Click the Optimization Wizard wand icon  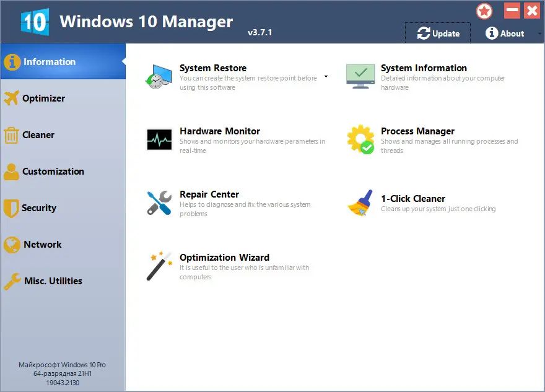(160, 266)
